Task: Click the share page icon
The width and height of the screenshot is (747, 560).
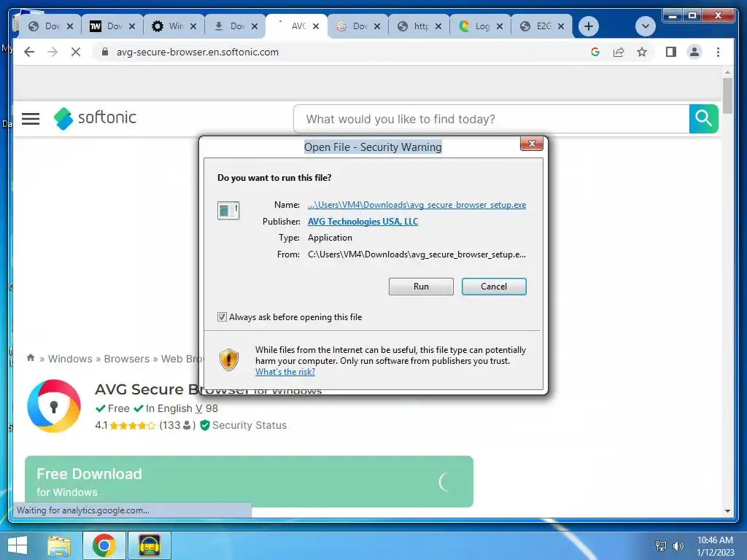Action: tap(619, 52)
